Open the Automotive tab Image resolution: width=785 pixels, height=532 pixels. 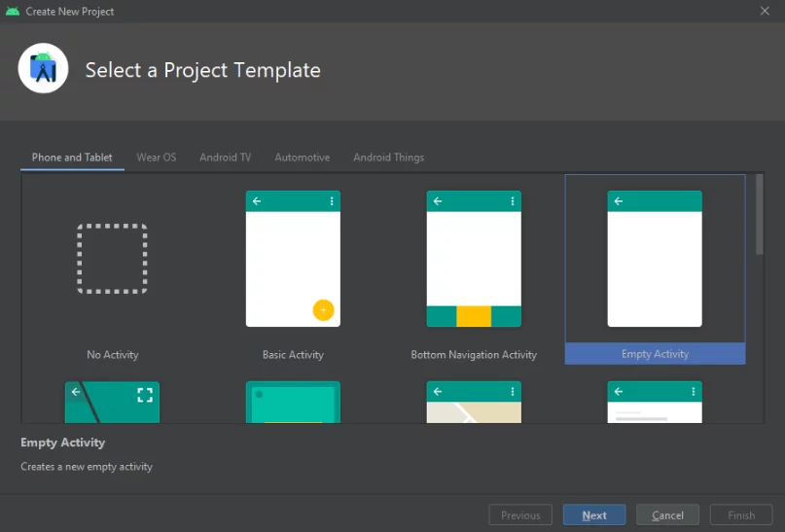[x=302, y=158]
